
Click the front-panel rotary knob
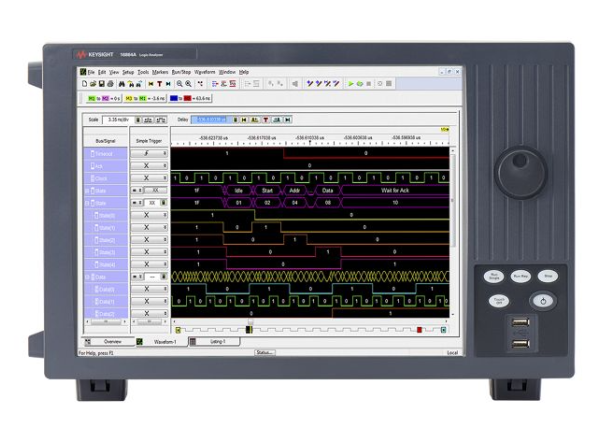click(521, 172)
